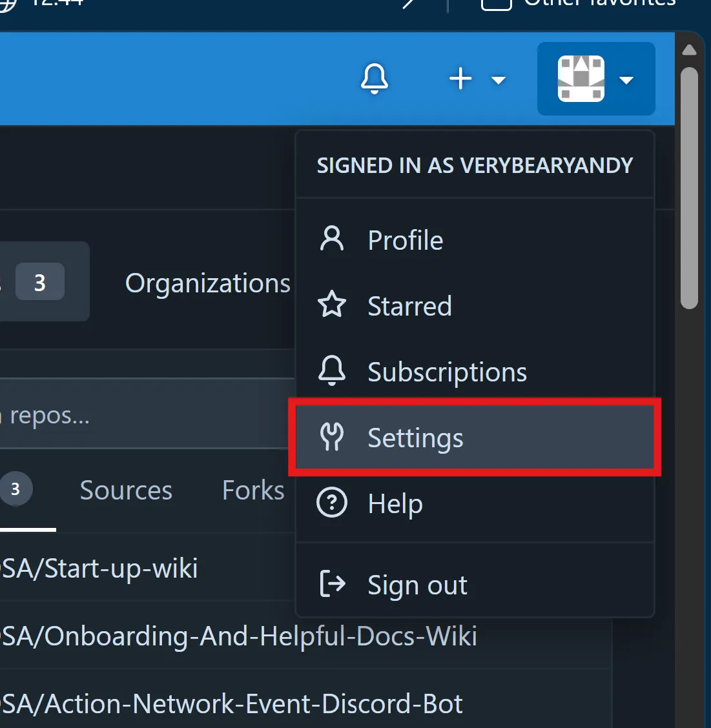Screen dimensions: 711x728
Task: Click the vertical scrollbar thumb
Action: pos(690,188)
